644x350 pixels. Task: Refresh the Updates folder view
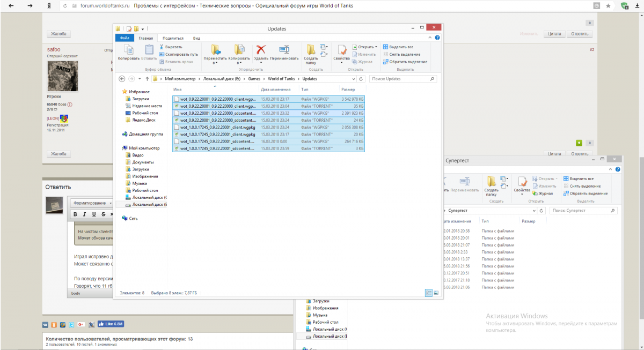pyautogui.click(x=361, y=79)
